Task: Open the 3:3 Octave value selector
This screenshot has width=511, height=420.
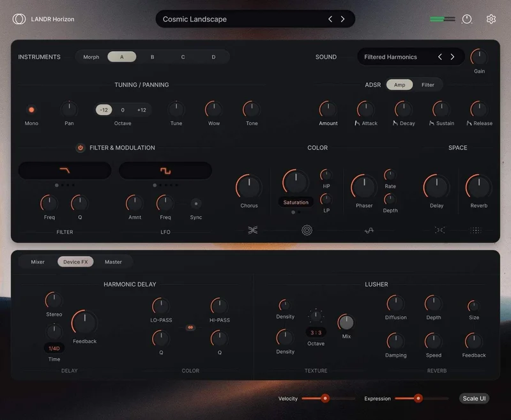Action: point(316,333)
